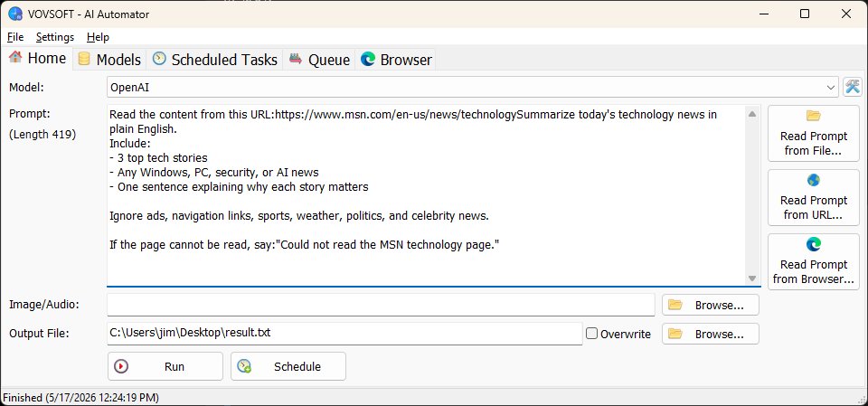Click the queue icon on Queue tab

[296, 58]
